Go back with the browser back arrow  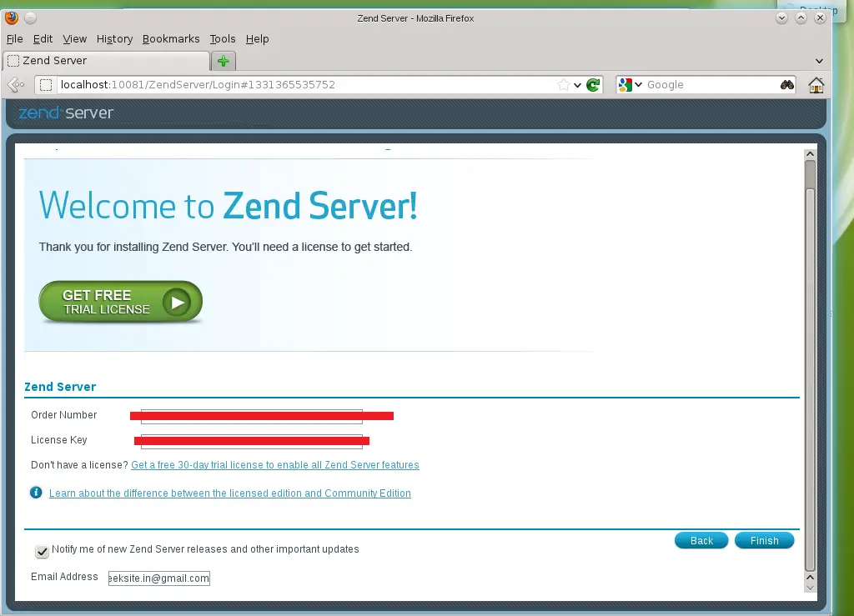[x=16, y=85]
